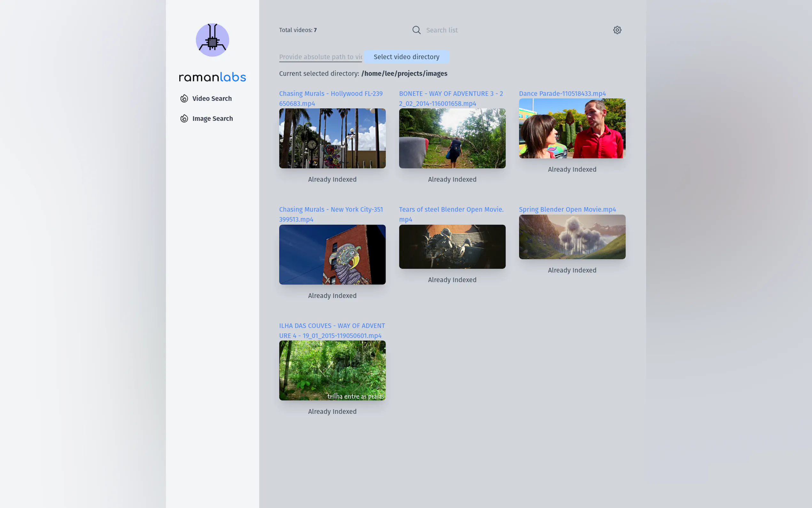The height and width of the screenshot is (508, 812).
Task: Click into the Search list field
Action: 504,30
